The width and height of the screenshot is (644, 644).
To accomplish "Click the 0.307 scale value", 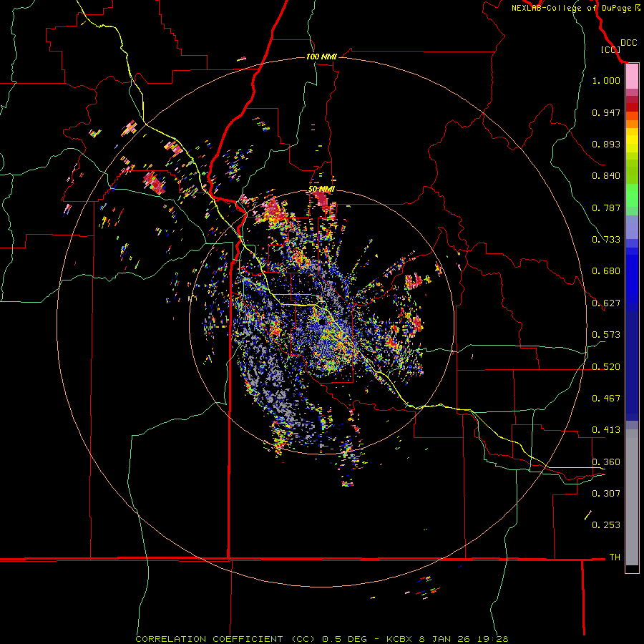I will (606, 494).
